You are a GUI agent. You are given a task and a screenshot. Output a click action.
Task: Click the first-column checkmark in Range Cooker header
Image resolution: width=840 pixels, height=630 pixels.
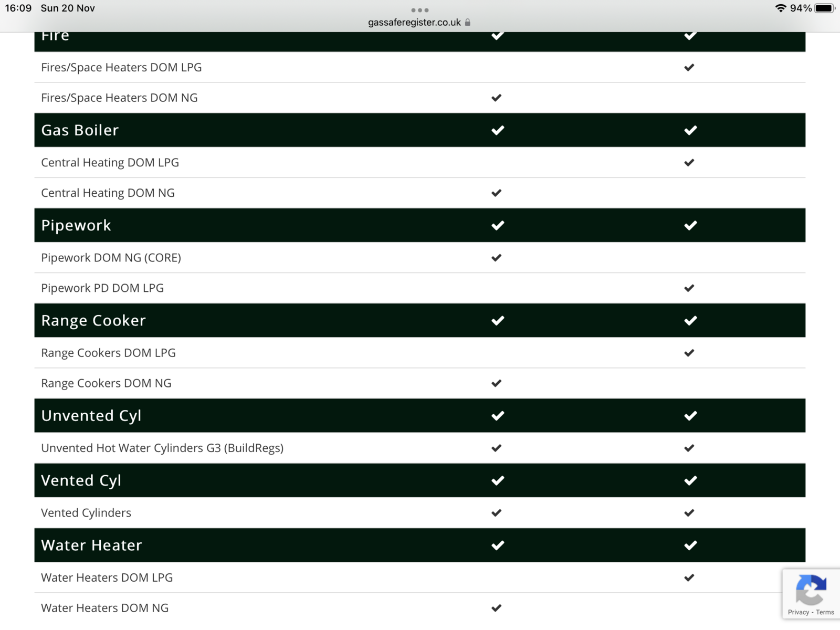point(498,320)
